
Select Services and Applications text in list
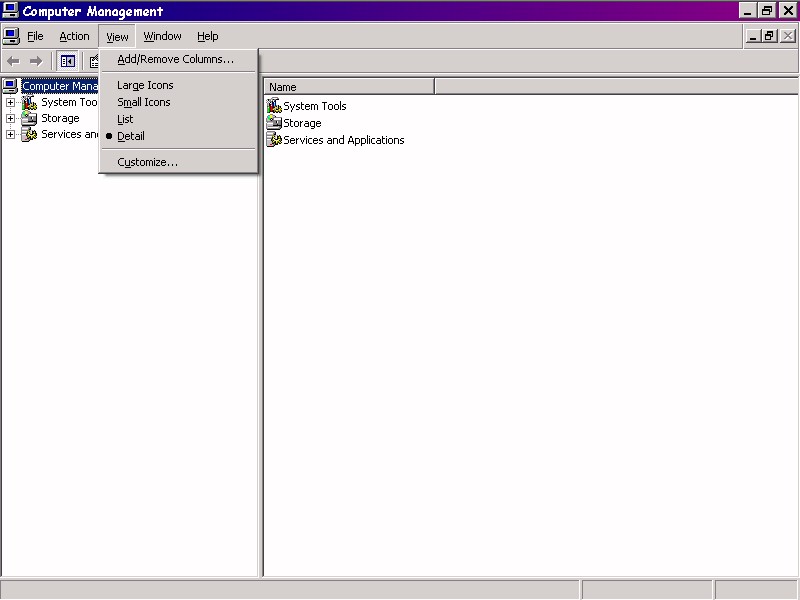[343, 140]
